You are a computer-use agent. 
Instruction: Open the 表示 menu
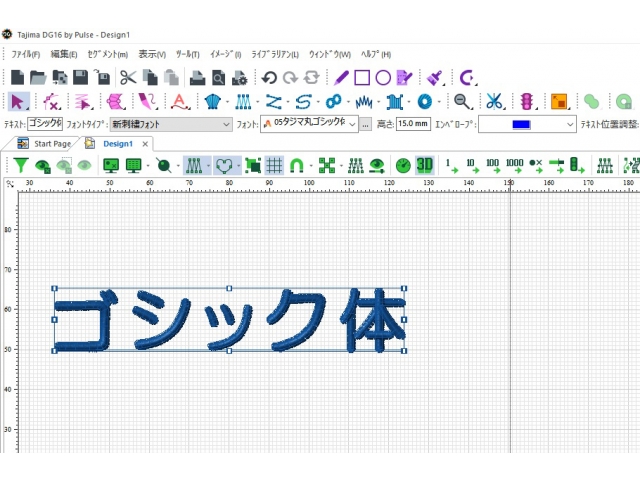pyautogui.click(x=152, y=54)
